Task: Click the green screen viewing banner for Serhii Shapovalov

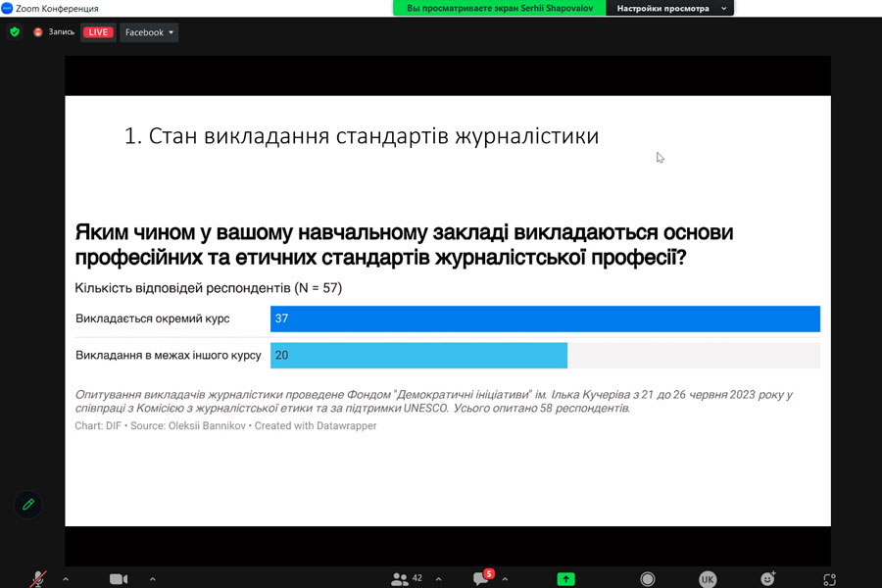Action: click(500, 8)
